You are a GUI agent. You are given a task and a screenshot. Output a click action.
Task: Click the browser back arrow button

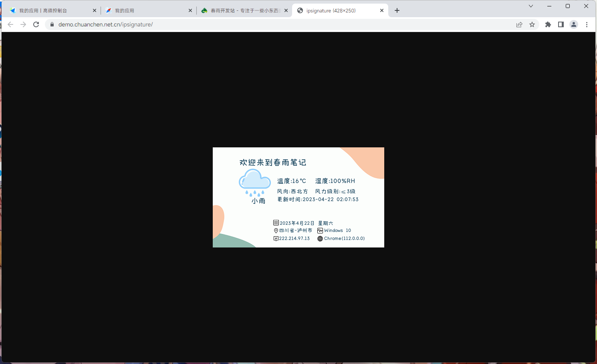point(10,24)
